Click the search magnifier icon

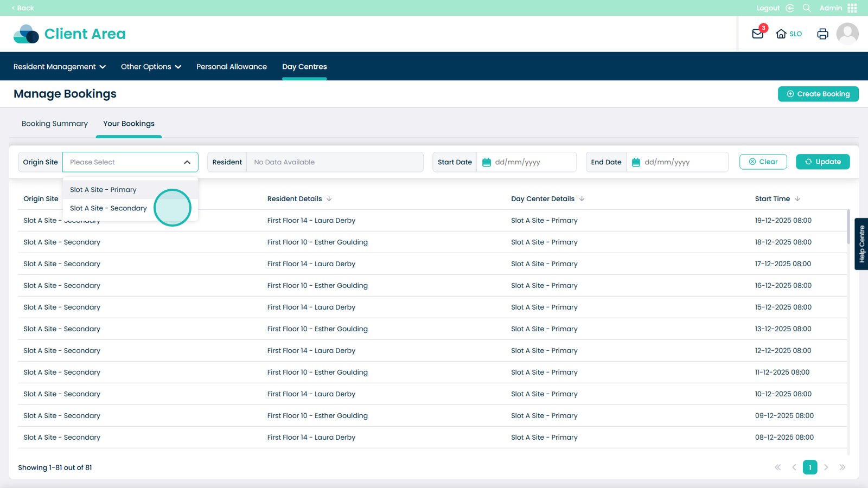pyautogui.click(x=807, y=8)
